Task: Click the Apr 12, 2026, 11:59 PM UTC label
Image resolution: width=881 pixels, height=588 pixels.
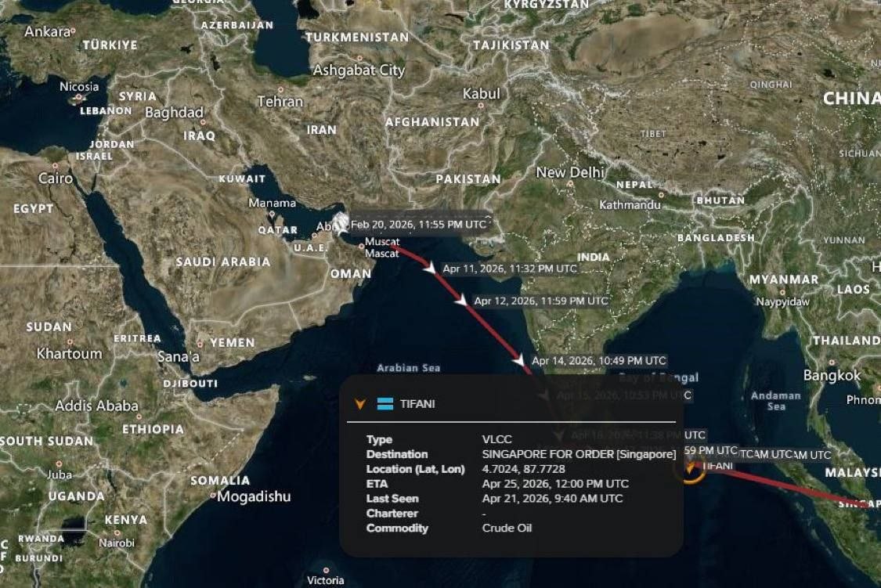Action: 540,301
